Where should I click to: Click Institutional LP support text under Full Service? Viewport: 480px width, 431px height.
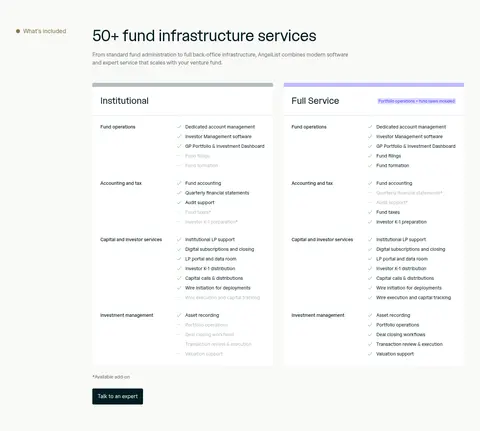(401, 240)
